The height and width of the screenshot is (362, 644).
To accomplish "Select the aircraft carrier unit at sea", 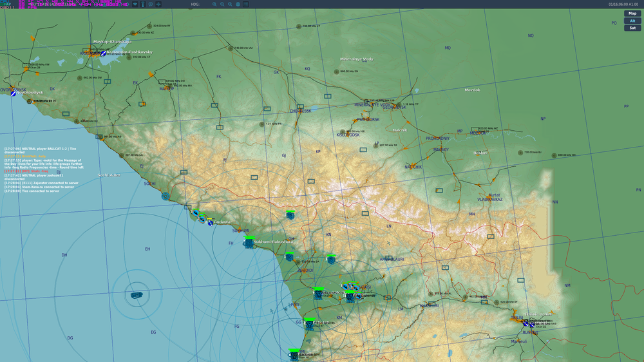I will [137, 295].
